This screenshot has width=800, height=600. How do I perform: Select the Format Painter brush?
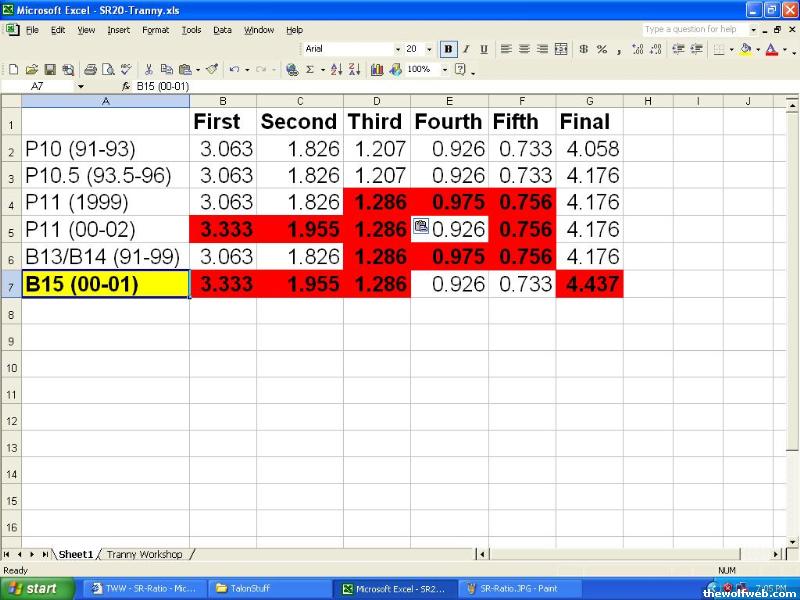212,70
